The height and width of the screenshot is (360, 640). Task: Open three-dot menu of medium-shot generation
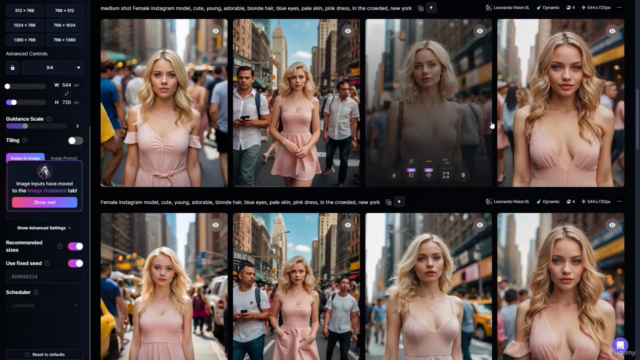pos(619,8)
